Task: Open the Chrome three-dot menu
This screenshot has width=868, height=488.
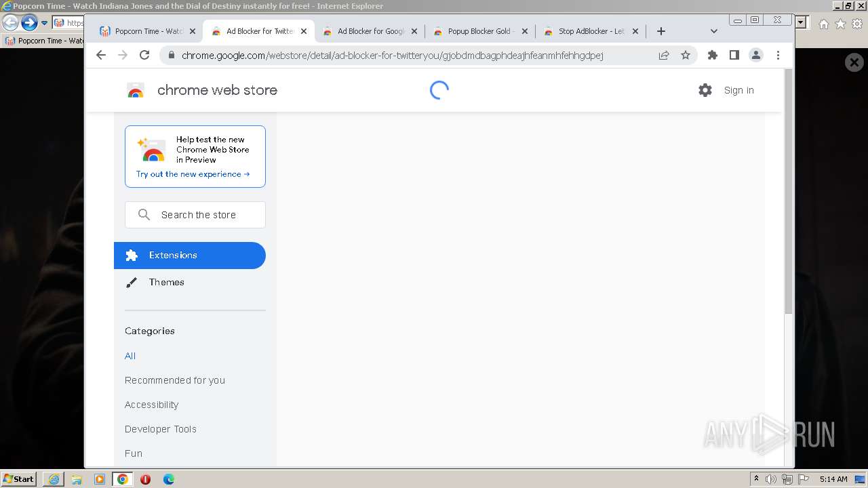Action: [x=778, y=56]
